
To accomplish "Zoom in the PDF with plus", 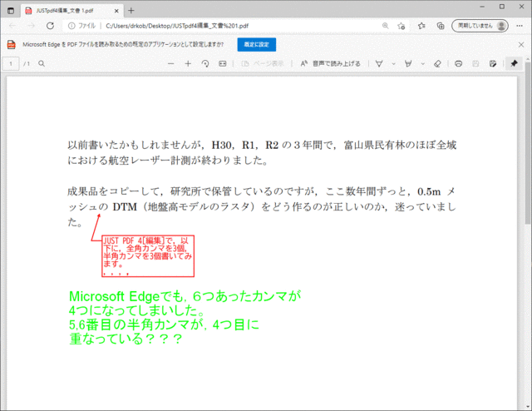I will 188,63.
